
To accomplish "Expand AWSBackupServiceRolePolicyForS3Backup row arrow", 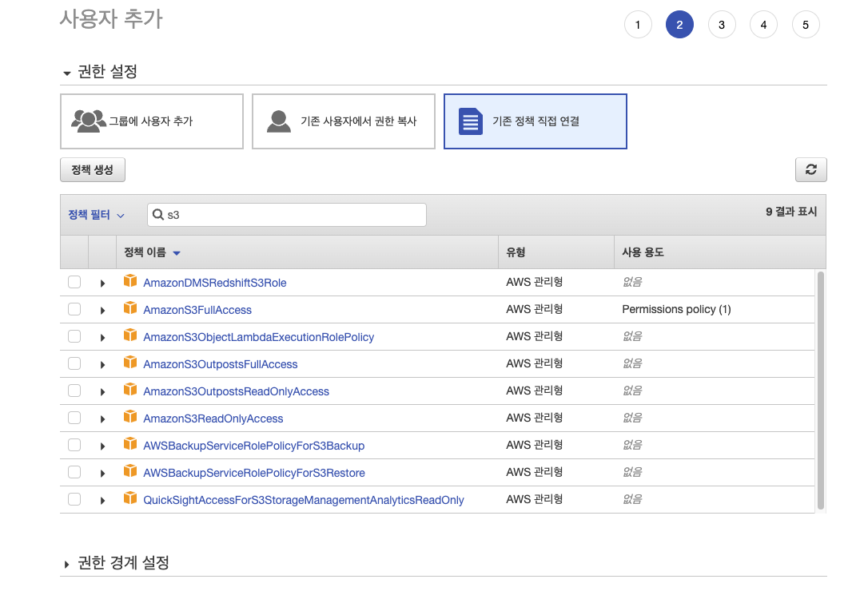I will pos(102,446).
